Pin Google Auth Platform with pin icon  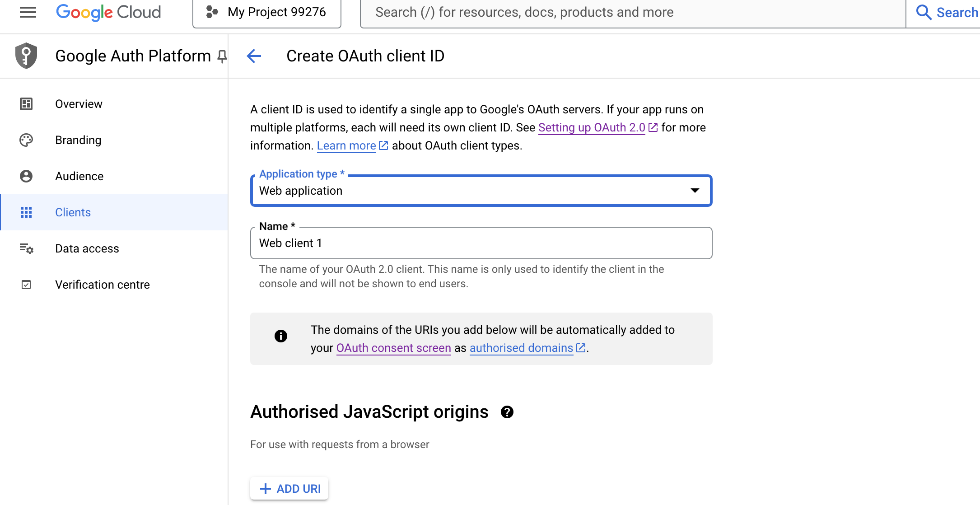coord(222,56)
